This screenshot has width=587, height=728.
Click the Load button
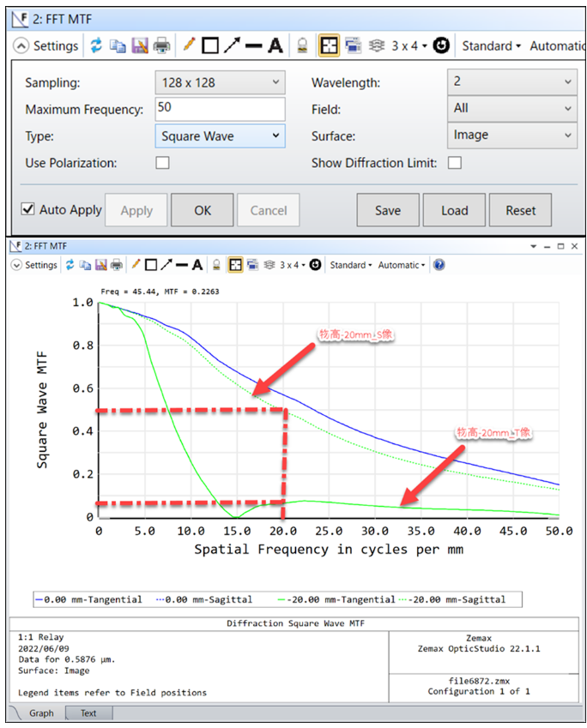point(454,210)
